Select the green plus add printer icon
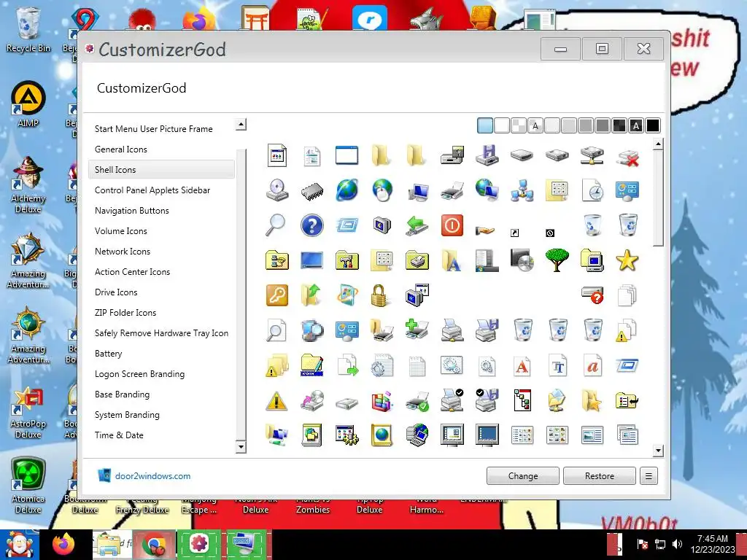Image resolution: width=747 pixels, height=560 pixels. (417, 330)
